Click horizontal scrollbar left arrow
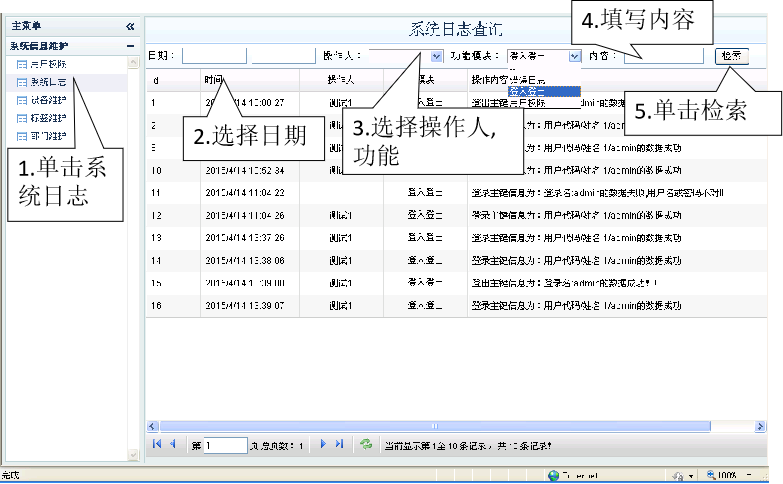This screenshot has height=484, width=783. click(x=152, y=427)
